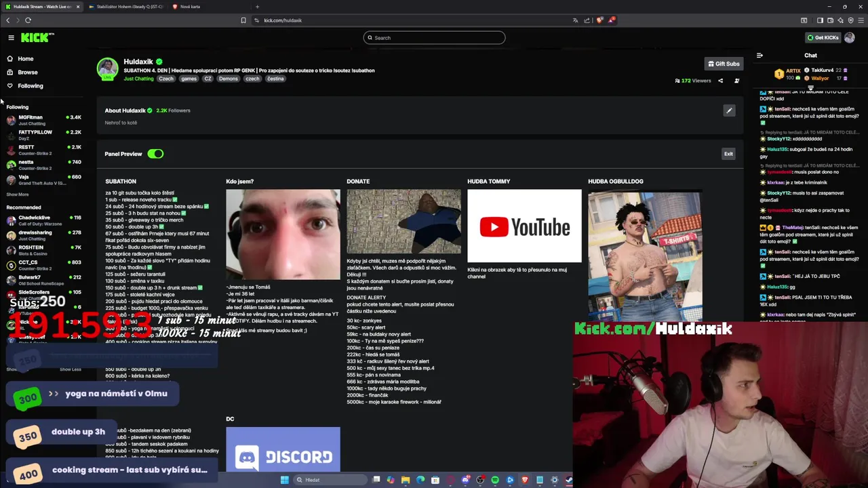Screen dimensions: 868x488
Task: Collapse the Chat panel
Action: [759, 56]
